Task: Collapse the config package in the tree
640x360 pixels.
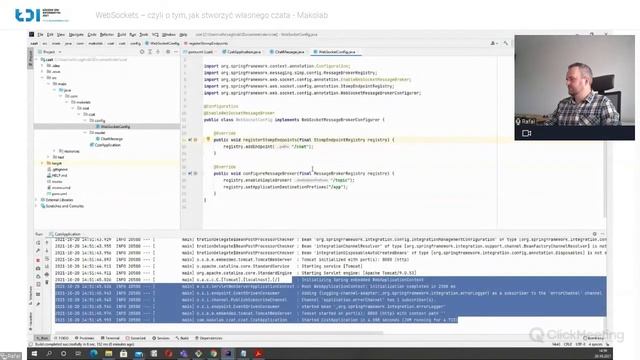Action: (x=85, y=121)
